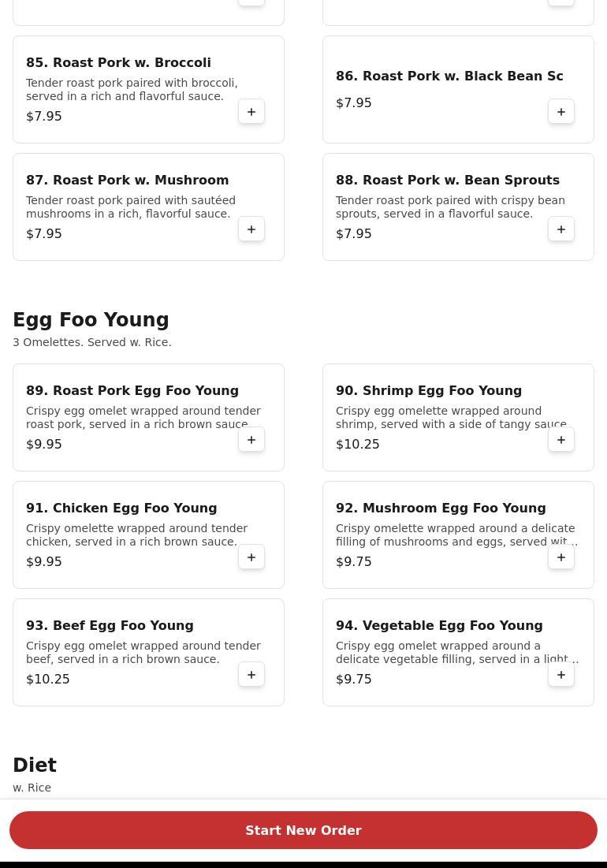Add Mushroom Egg Foo Young to order
This screenshot has width=607, height=868.
[x=561, y=557]
